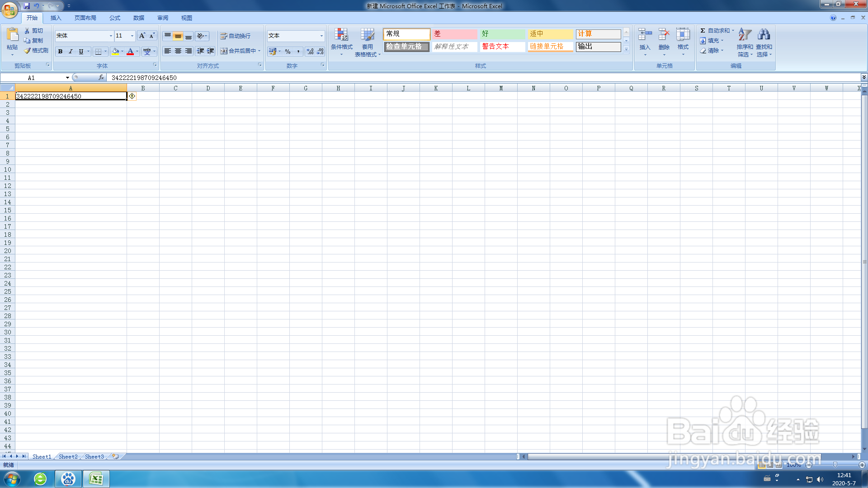
Task: Open the font size dropdown showing 11
Action: click(x=132, y=36)
